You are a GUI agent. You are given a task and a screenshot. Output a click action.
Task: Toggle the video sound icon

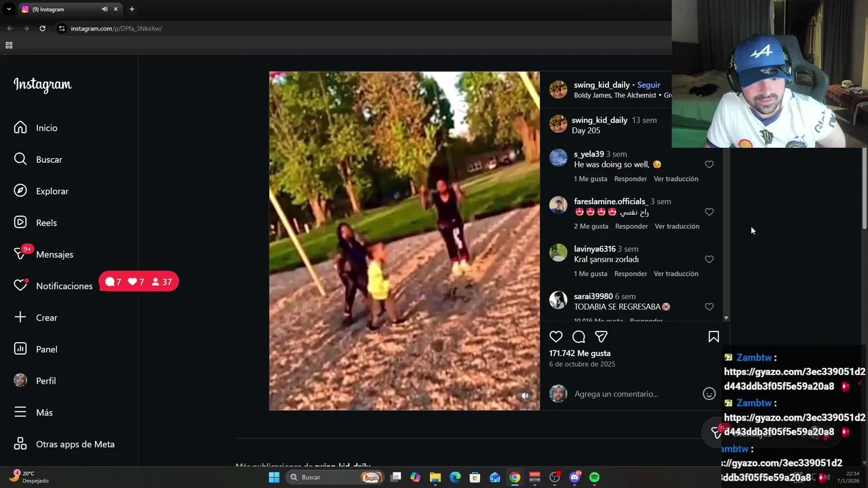(525, 396)
